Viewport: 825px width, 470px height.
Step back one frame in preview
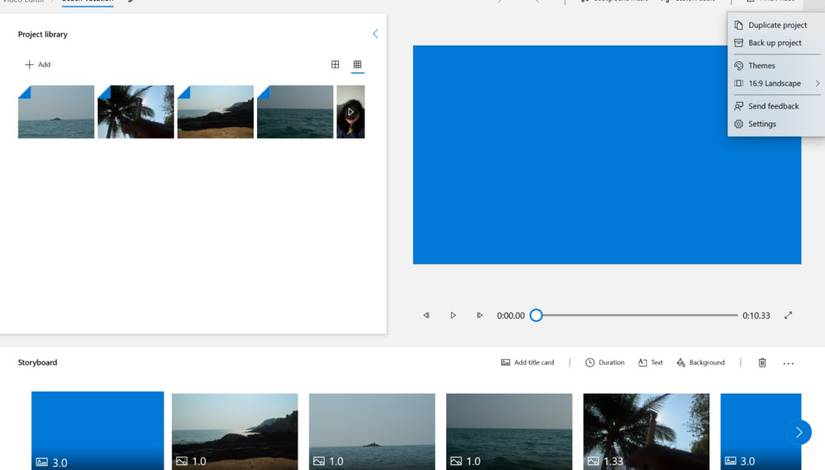(x=426, y=315)
